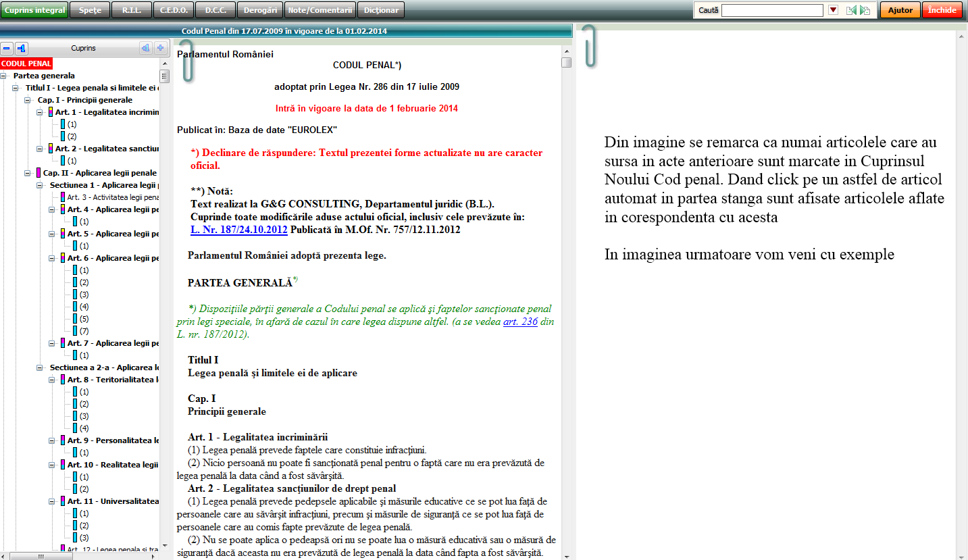Viewport: 968px width, 560px height.
Task: Open the C.E.D.O. tab
Action: click(174, 10)
